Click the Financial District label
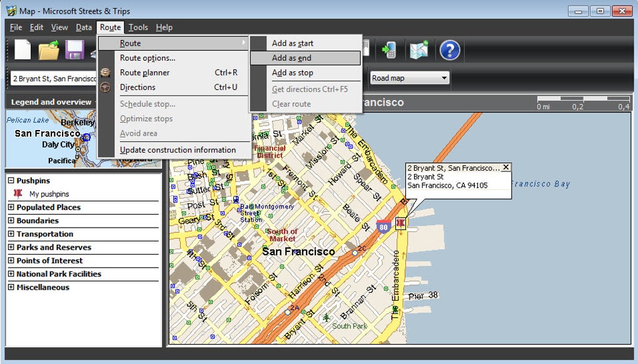This screenshot has height=364, width=638. click(270, 152)
